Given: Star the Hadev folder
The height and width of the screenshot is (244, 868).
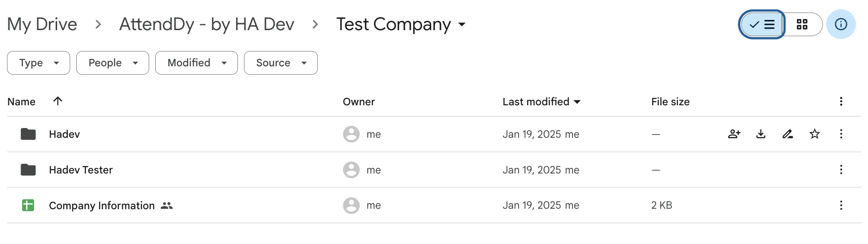Looking at the screenshot, I should tap(815, 134).
